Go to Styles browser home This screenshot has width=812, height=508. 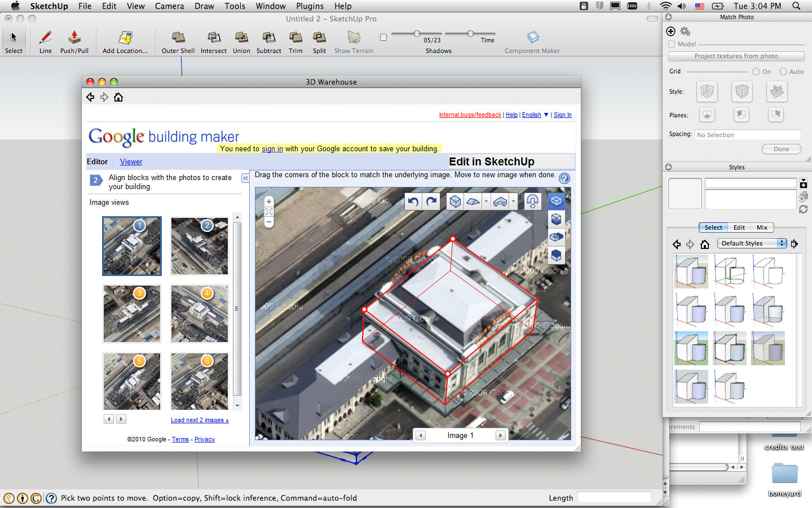705,244
